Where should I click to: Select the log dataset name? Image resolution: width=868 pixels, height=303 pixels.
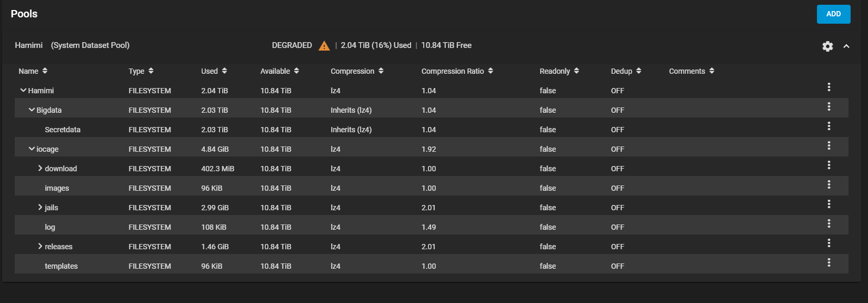tap(50, 227)
